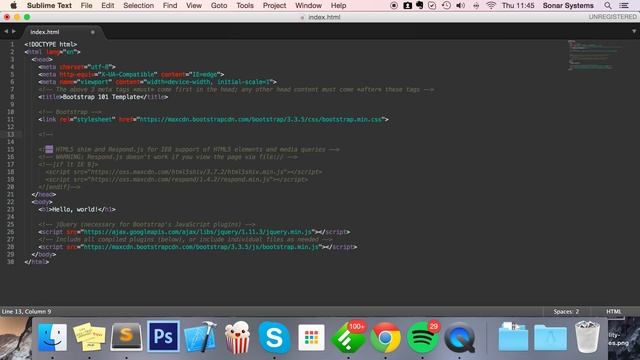The height and width of the screenshot is (360, 640).
Task: Open Spotify from the Dock
Action: 422,337
